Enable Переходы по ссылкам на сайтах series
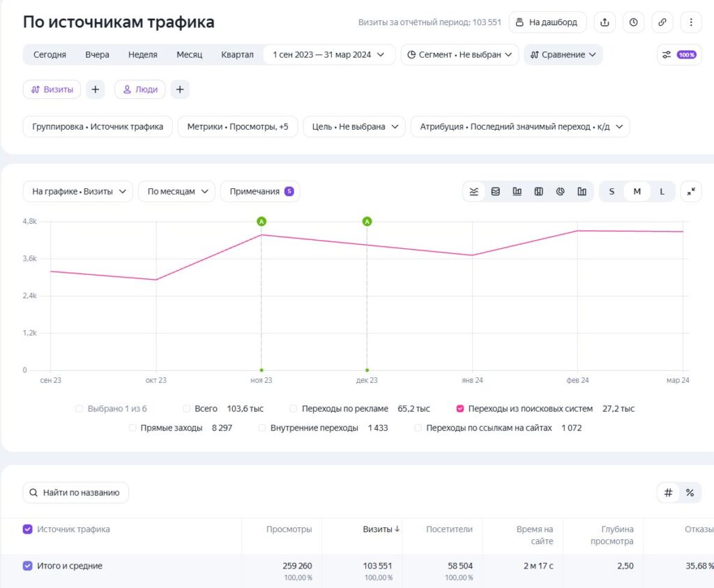 [x=418, y=428]
